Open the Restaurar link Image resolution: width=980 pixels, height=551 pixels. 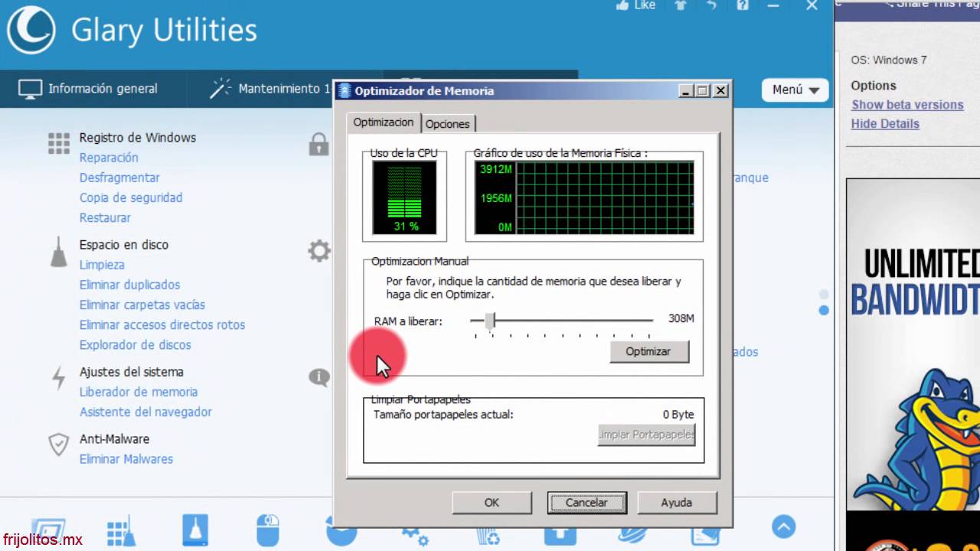click(105, 217)
